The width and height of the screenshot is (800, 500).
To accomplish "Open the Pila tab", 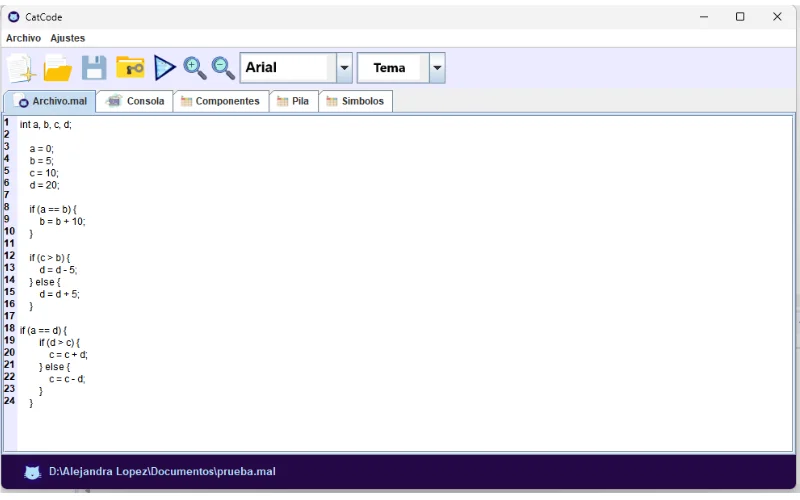I will (x=294, y=101).
